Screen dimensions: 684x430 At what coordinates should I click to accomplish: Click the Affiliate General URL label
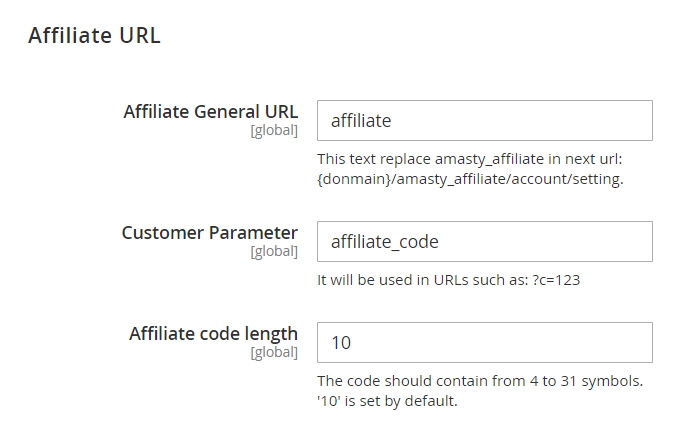click(x=210, y=111)
